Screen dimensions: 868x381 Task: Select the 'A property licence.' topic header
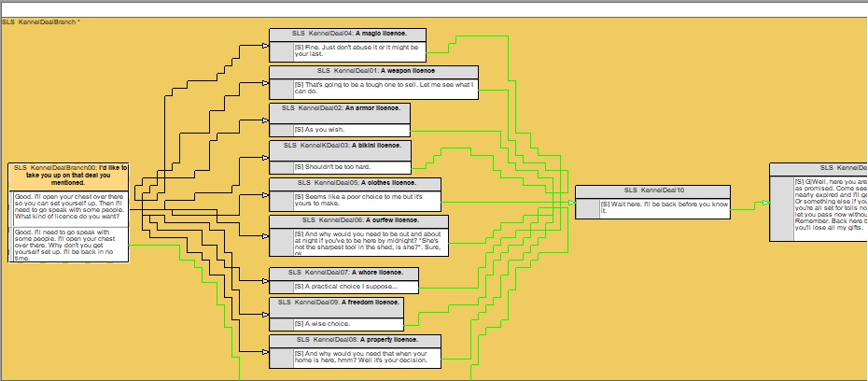pos(355,341)
